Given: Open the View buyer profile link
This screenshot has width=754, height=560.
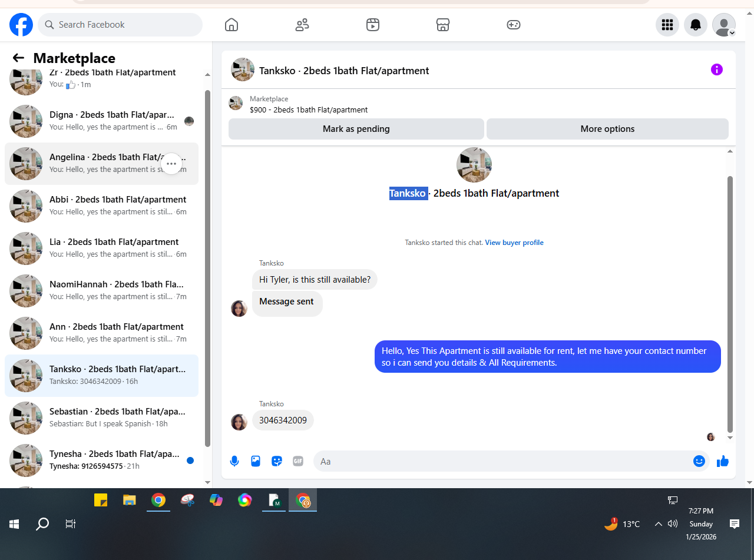Looking at the screenshot, I should 514,243.
